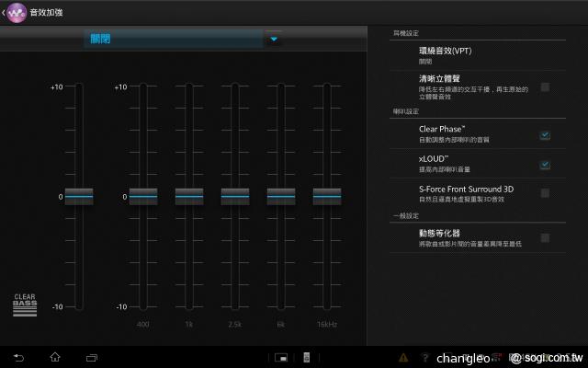Open the small apps window icon

pos(281,358)
